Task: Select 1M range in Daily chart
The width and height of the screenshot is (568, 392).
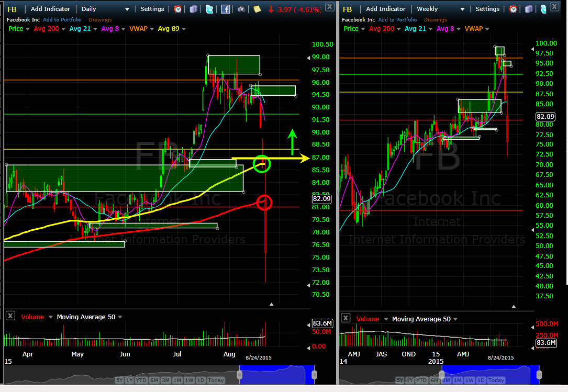Action: click(x=177, y=380)
